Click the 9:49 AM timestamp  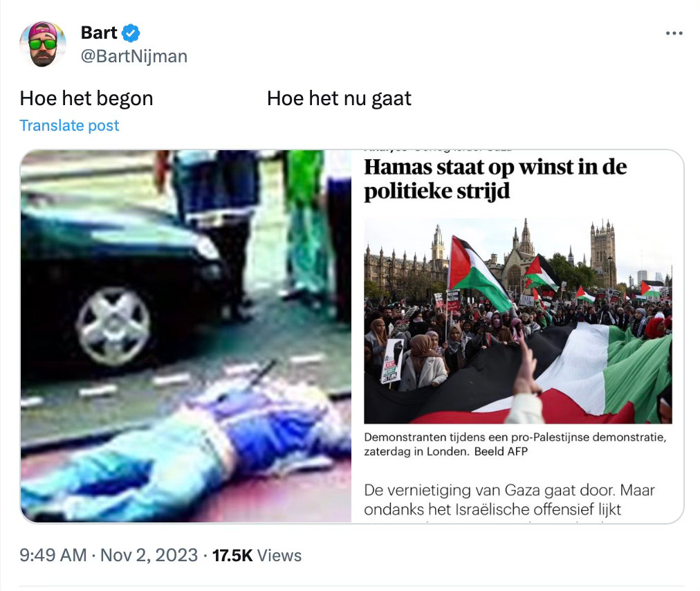tap(53, 555)
